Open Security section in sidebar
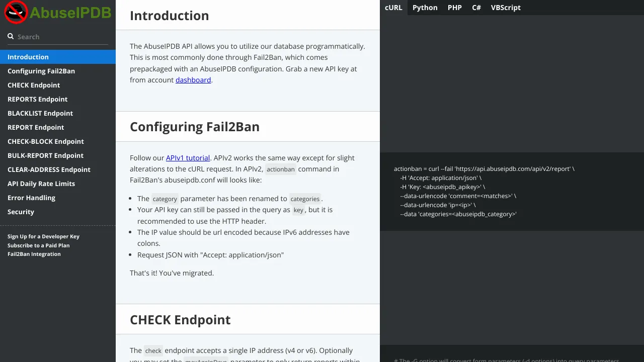Screen dimensions: 644x362 coord(58,212)
